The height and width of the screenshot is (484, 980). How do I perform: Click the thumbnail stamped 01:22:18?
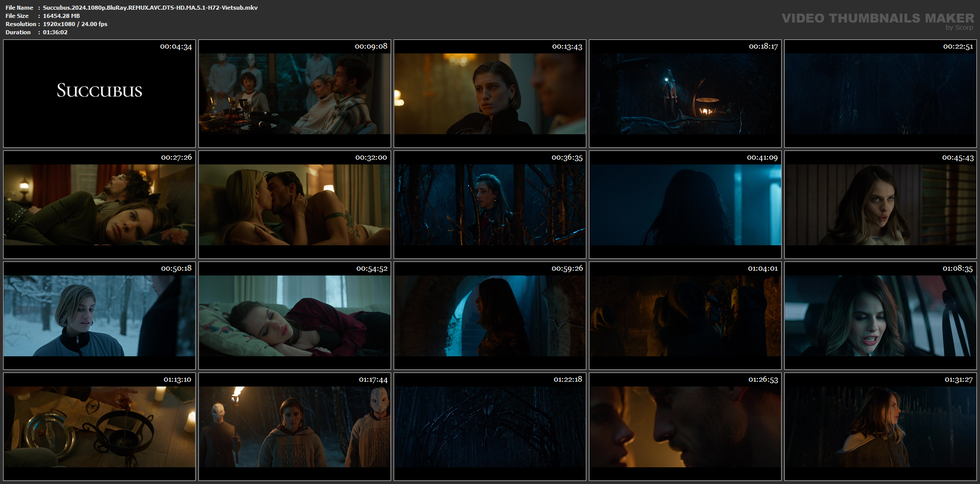(490, 427)
